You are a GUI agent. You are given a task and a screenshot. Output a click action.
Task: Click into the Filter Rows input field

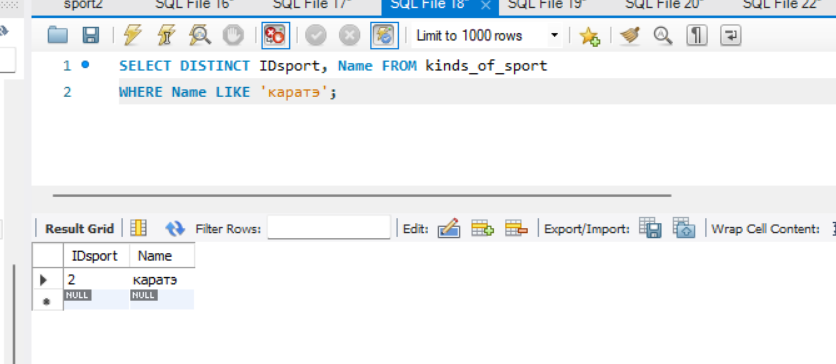tap(329, 228)
